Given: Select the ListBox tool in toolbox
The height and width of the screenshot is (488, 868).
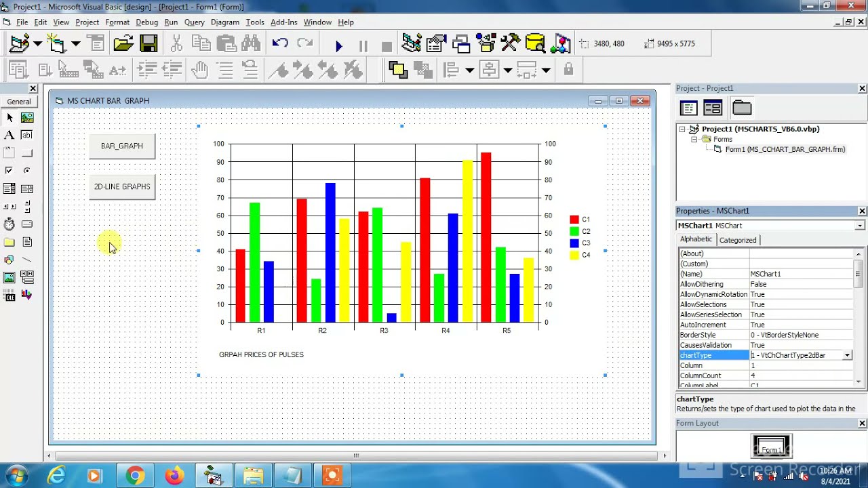Looking at the screenshot, I should (27, 189).
